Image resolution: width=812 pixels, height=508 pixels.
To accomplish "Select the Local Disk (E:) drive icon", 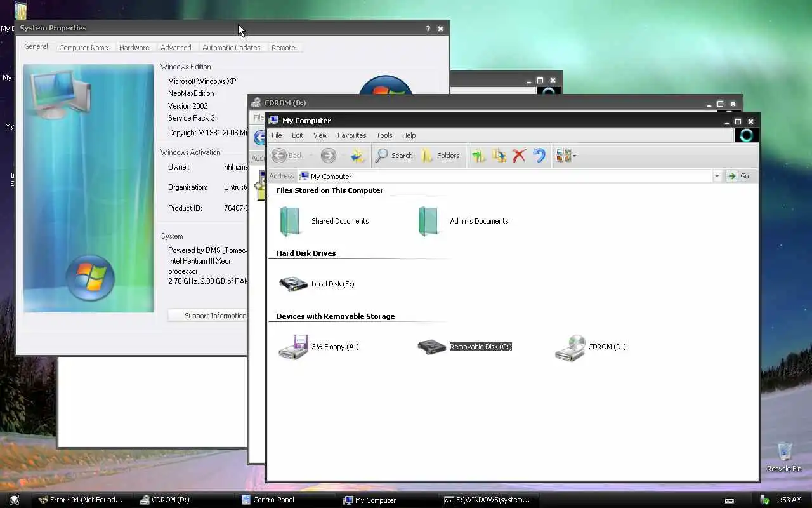I will (x=293, y=284).
